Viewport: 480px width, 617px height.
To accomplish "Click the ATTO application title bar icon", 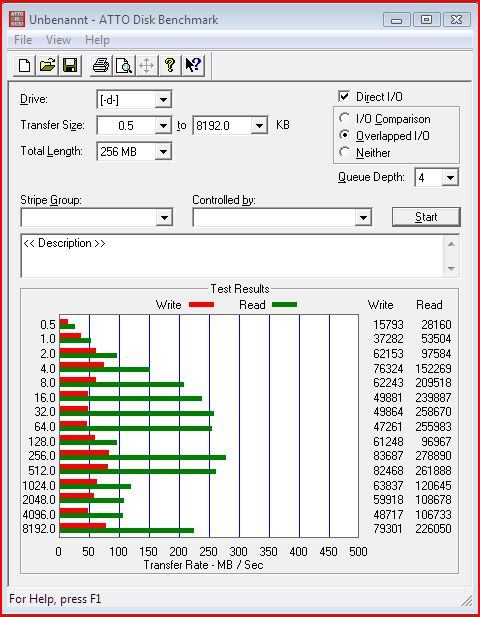I will 17,19.
